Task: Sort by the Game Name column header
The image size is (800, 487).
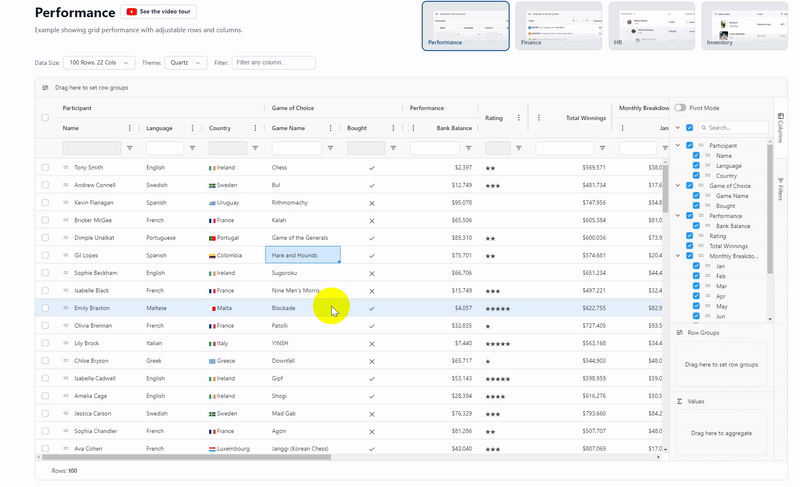Action: (288, 128)
